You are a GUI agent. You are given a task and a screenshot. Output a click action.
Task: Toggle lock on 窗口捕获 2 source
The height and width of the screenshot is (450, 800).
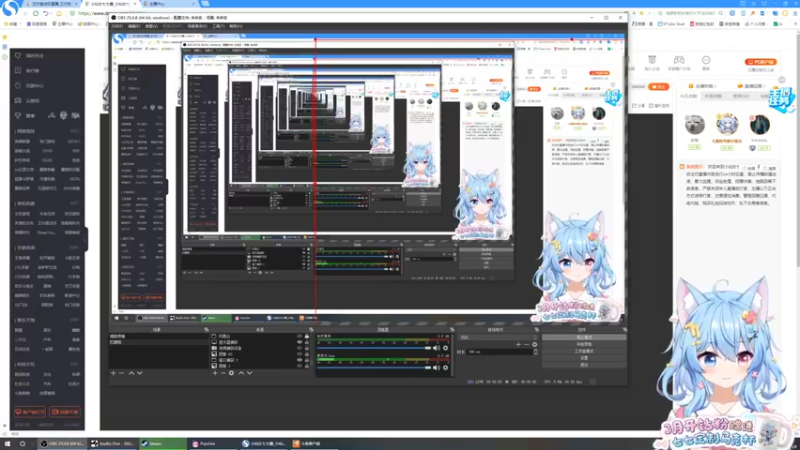pos(307,360)
